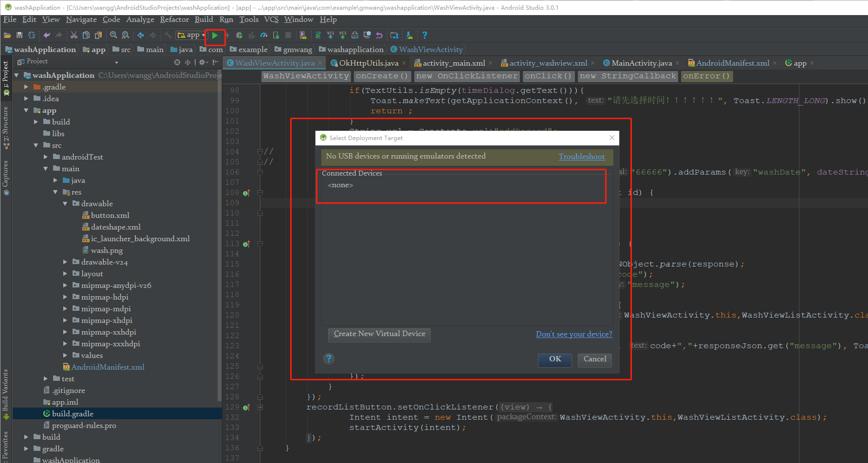Click the VCS Update Project icon

click(x=331, y=35)
